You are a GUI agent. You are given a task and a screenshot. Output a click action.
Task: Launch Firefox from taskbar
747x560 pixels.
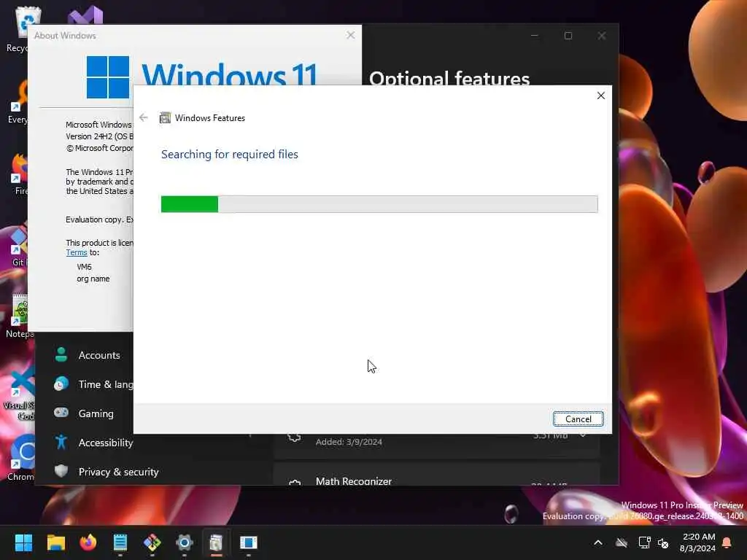pyautogui.click(x=88, y=542)
